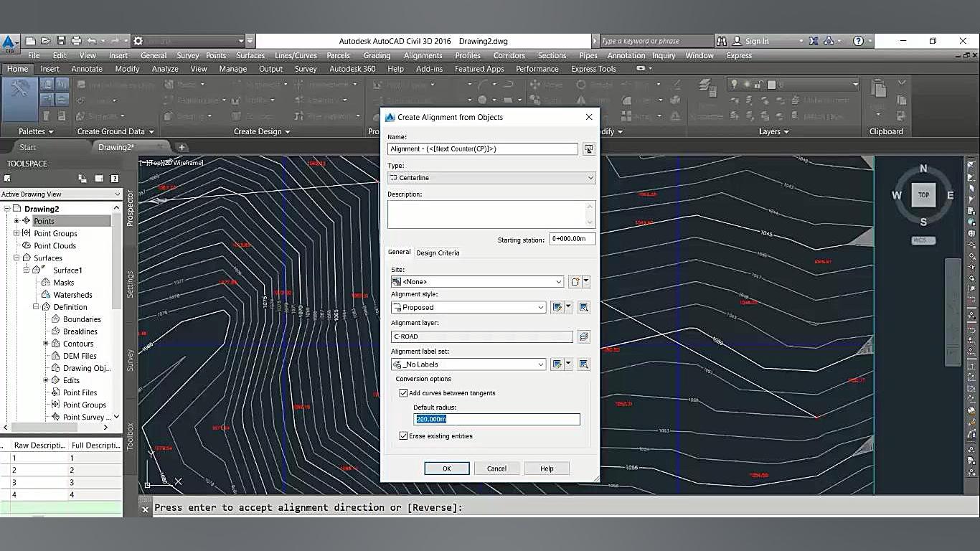
Task: Click the Cancel button
Action: [x=496, y=468]
